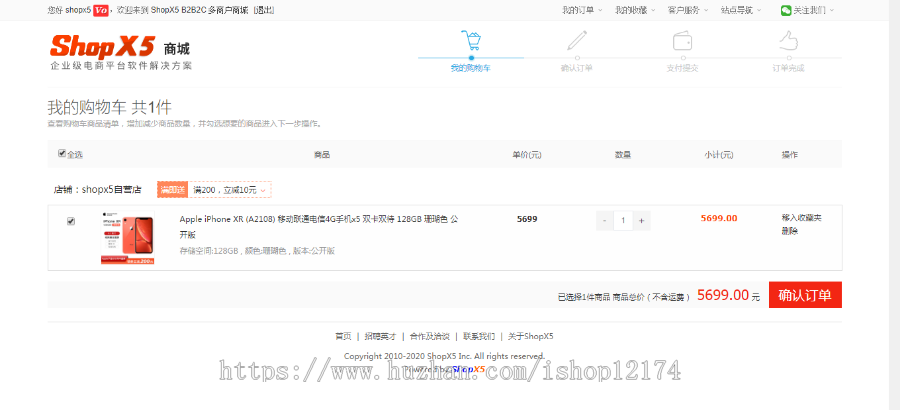Decrease quantity with the minus button
This screenshot has height=410, width=900.
604,221
